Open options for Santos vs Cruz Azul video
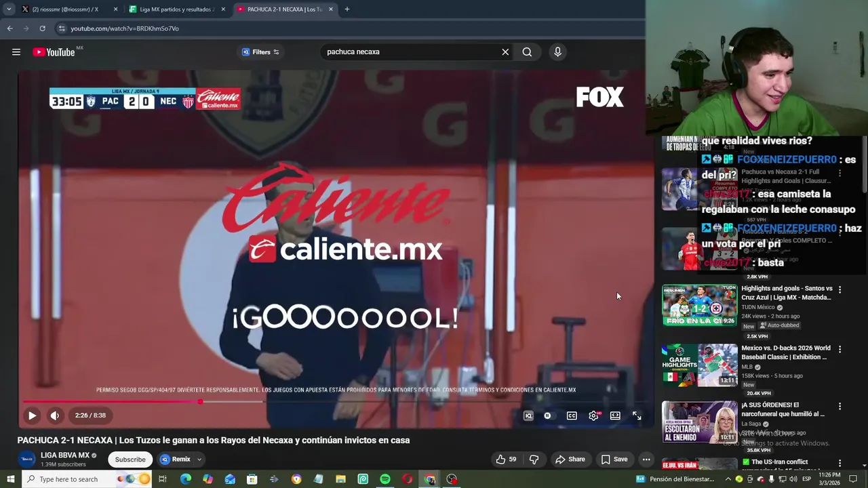This screenshot has height=488, width=868. click(840, 289)
